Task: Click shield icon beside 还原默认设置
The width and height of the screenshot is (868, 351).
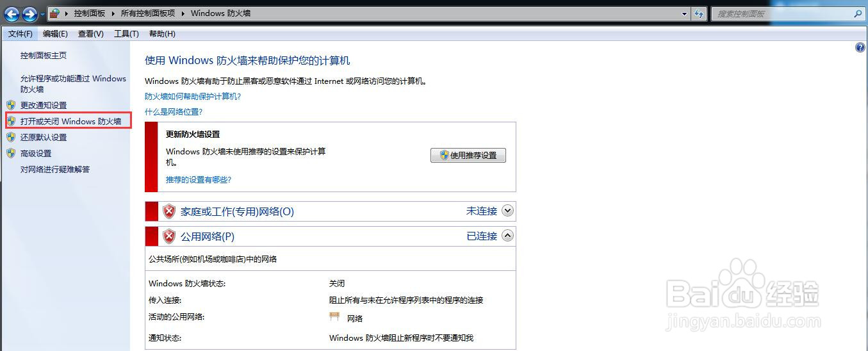Action: click(11, 137)
